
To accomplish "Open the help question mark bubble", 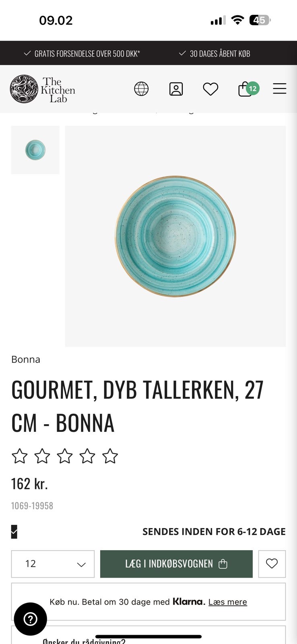I will click(x=31, y=619).
